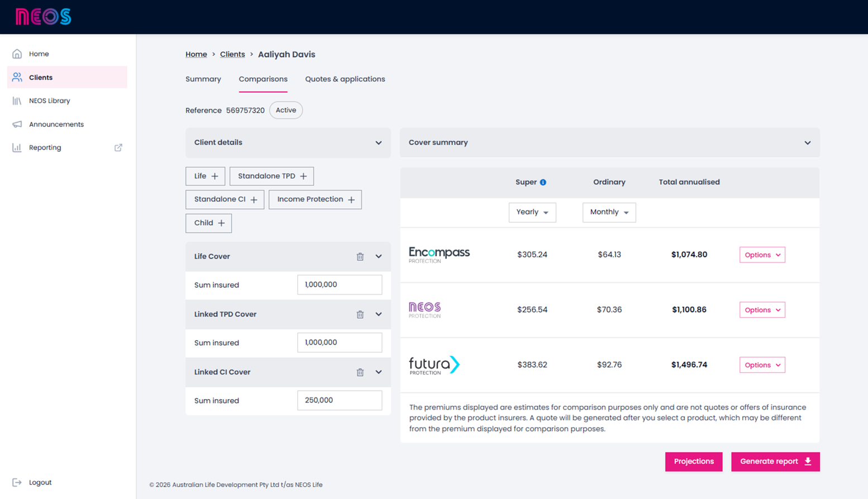
Task: Delete the Life Cover section via trash icon
Action: tap(360, 257)
